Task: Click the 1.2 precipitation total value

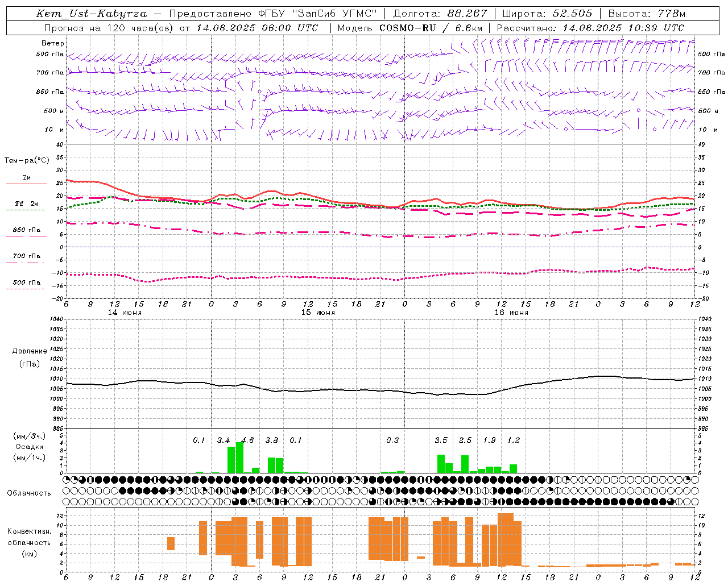Action: tap(514, 440)
